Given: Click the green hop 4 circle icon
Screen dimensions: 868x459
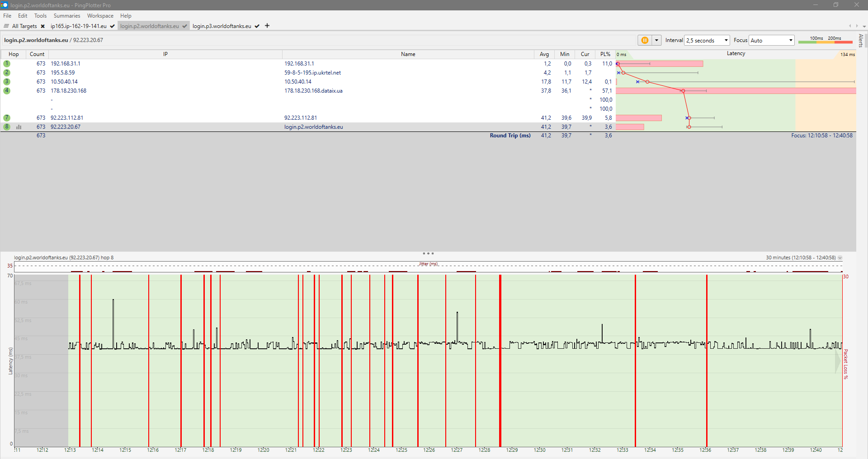Looking at the screenshot, I should coord(7,91).
